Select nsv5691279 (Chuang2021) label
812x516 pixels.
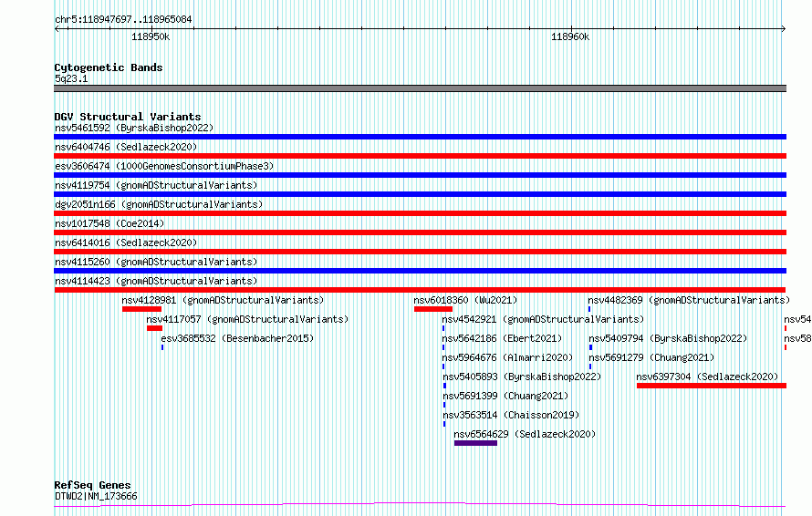652,357
